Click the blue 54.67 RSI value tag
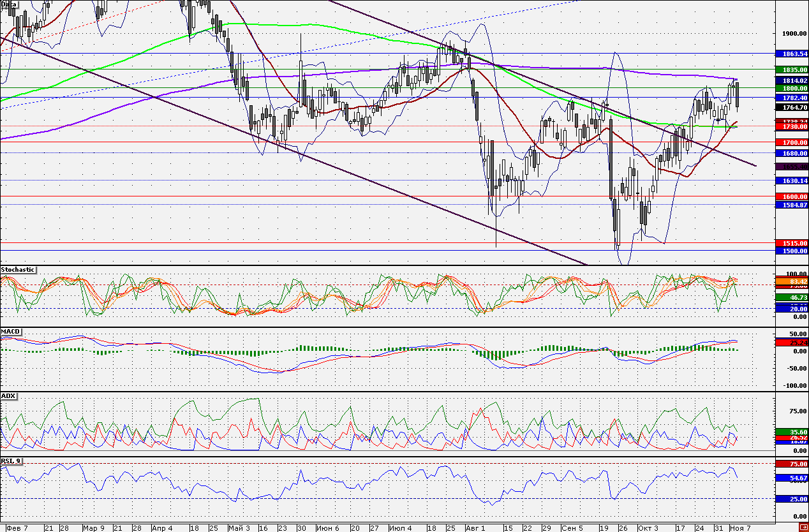809x532 pixels. tap(791, 477)
